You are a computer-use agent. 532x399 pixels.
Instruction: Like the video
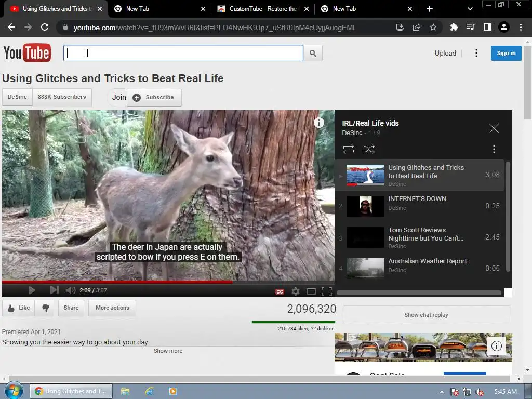pyautogui.click(x=19, y=308)
